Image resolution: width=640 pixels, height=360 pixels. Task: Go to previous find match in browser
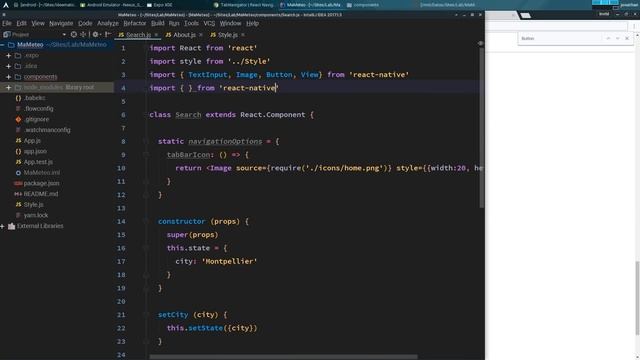click(x=608, y=38)
